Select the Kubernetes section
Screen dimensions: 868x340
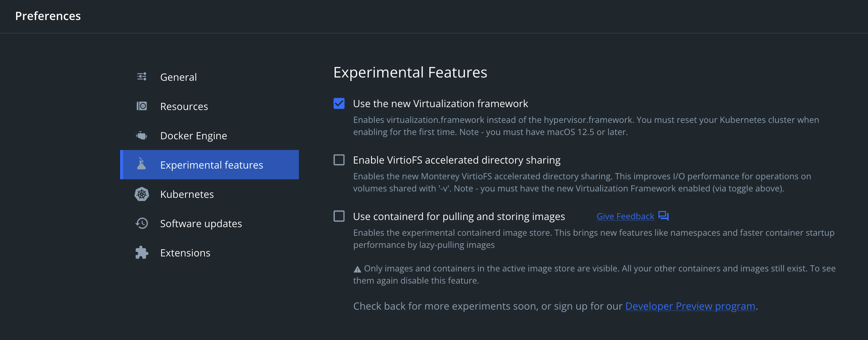(187, 194)
